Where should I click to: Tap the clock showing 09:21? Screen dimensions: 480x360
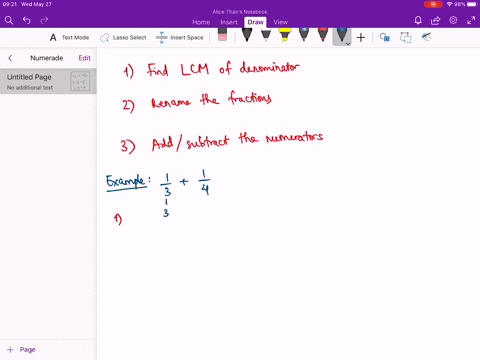[10, 4]
